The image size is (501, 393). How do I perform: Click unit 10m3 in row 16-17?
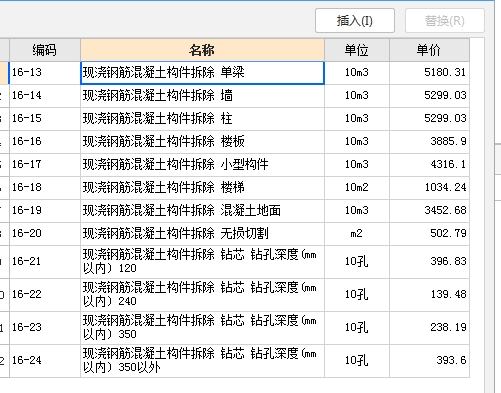(357, 165)
